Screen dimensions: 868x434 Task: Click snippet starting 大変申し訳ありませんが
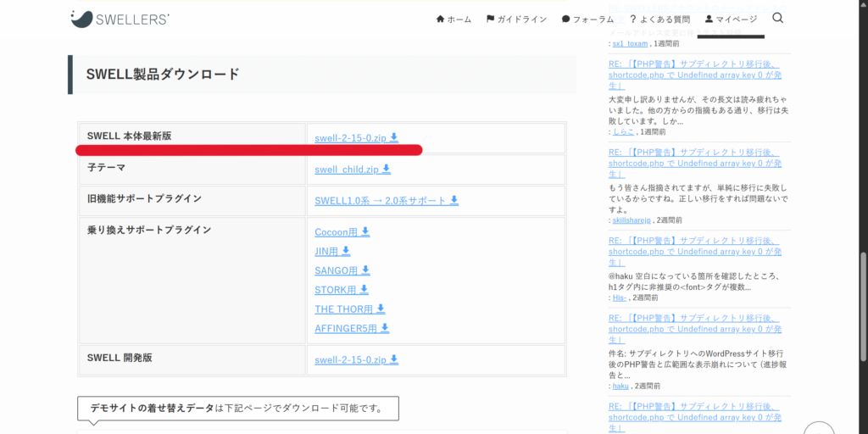coord(698,110)
